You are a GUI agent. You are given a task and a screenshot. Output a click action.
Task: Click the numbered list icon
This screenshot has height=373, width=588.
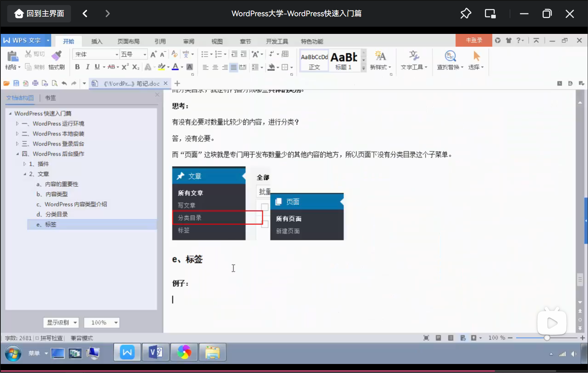pos(218,54)
